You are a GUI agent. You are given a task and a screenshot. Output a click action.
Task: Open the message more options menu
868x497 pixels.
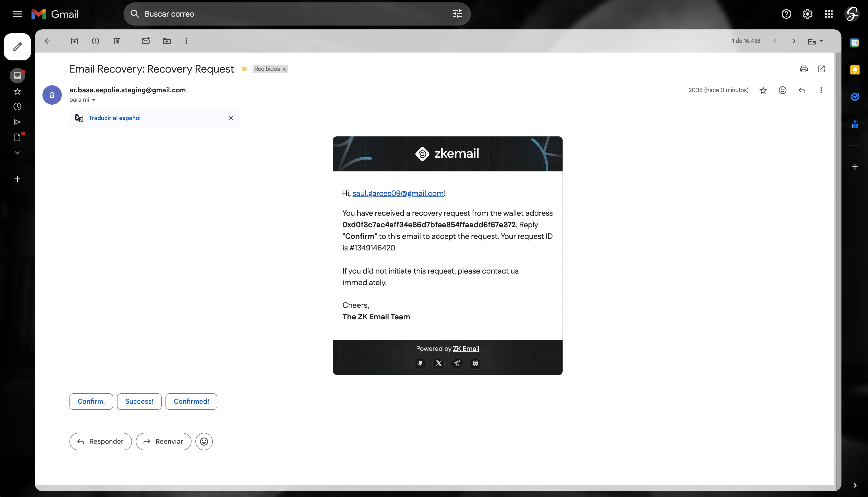[821, 90]
